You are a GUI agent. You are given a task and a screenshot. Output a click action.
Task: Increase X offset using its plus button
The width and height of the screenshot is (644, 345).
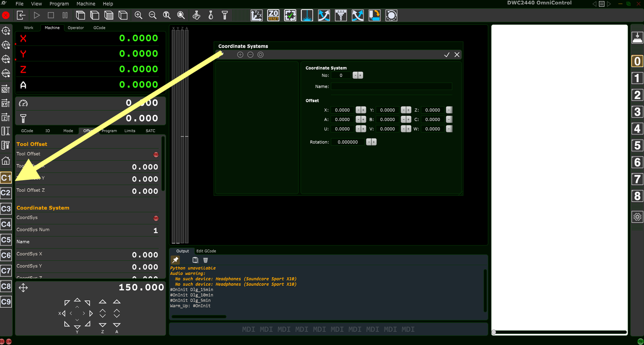pyautogui.click(x=364, y=110)
